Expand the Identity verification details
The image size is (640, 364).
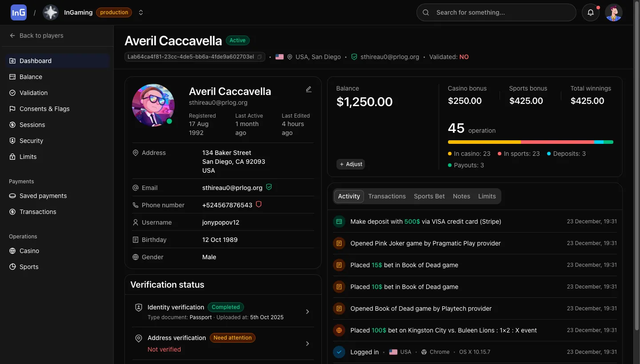(x=307, y=312)
